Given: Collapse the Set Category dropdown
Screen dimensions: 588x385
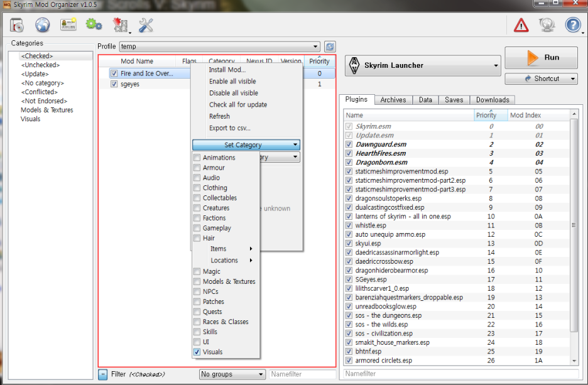Looking at the screenshot, I should [x=246, y=144].
